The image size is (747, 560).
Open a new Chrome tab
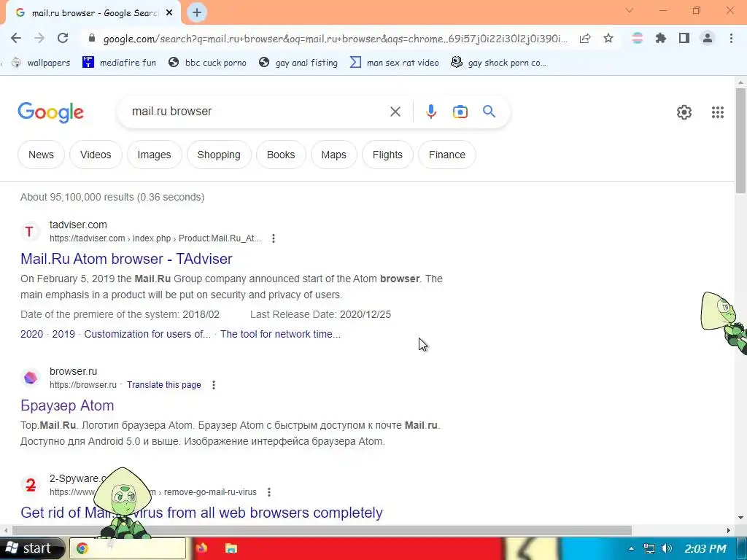197,13
